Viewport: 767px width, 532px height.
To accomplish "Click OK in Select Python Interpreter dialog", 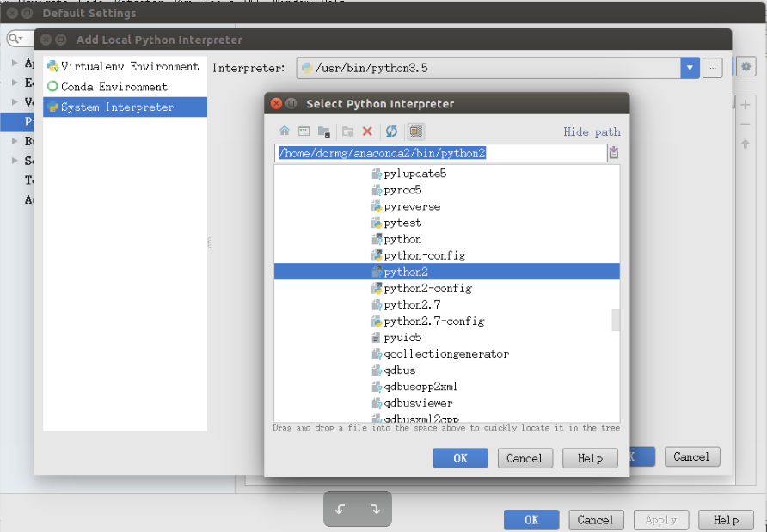I will (460, 458).
